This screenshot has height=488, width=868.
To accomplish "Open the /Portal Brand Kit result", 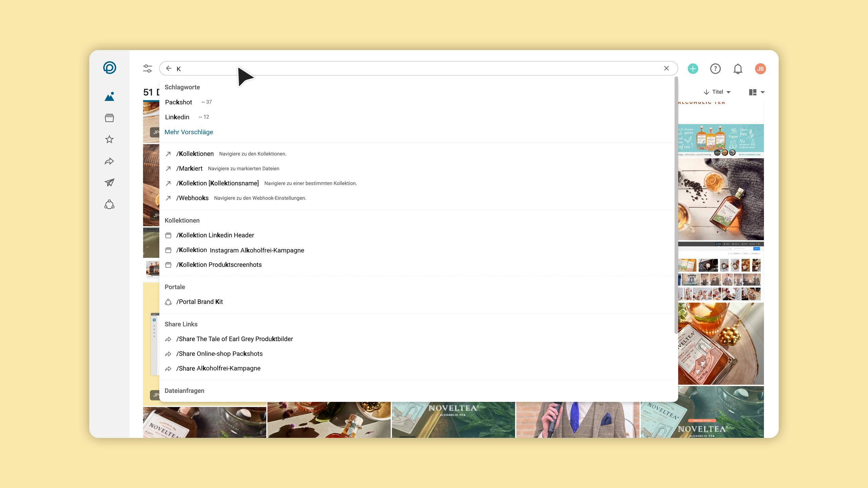I will (199, 302).
